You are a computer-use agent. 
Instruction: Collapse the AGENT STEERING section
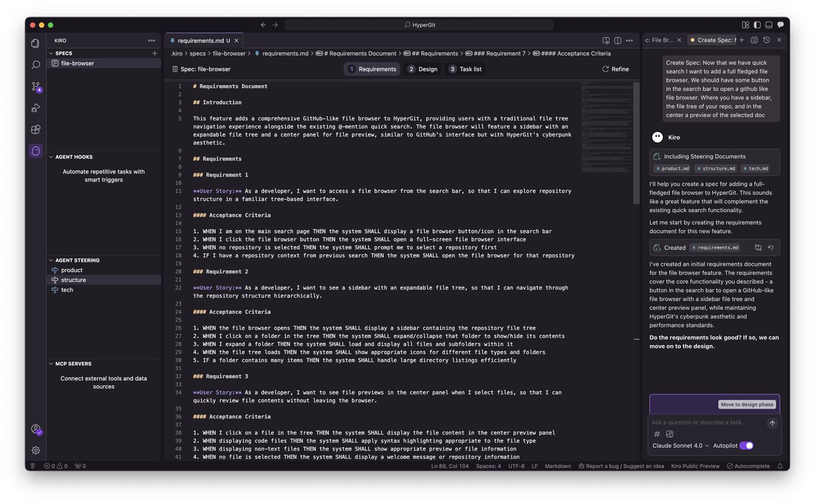(50, 260)
